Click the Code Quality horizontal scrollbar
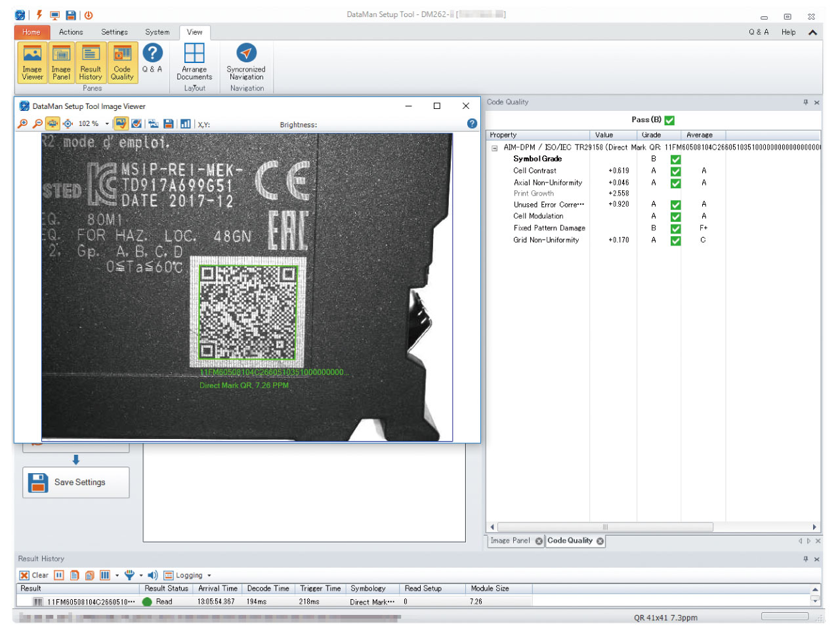Viewport: 840px width, 630px height. coord(604,527)
